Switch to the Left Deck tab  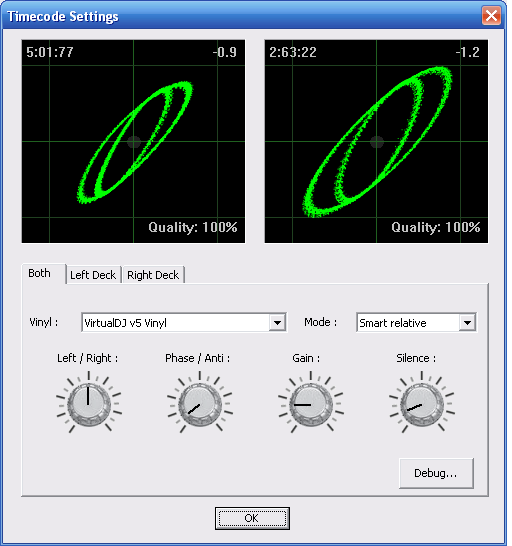coord(93,275)
